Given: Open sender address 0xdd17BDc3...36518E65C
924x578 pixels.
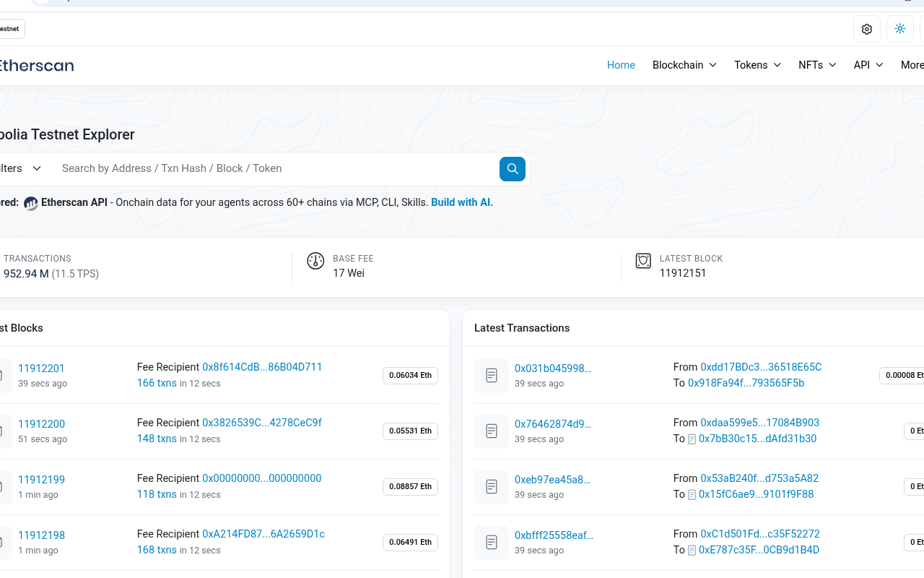Looking at the screenshot, I should (x=761, y=367).
